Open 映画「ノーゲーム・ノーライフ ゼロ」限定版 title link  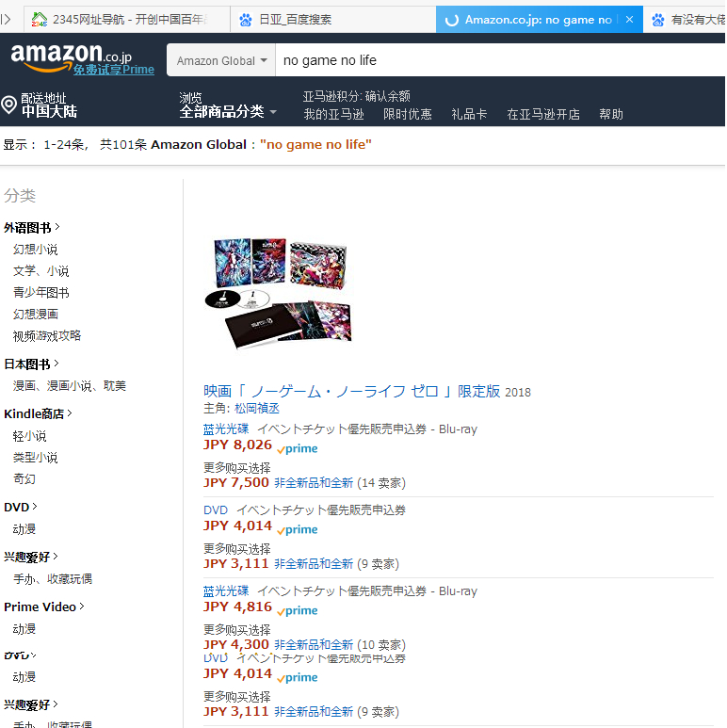coord(352,392)
